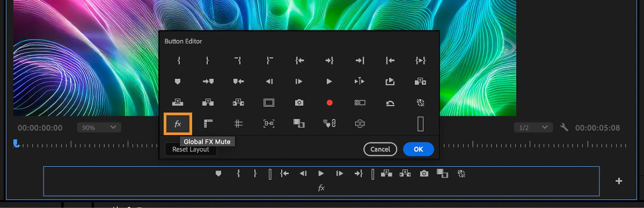Screen dimensions: 644x208
Task: Click the blue playhead on time ruler
Action: click(17, 143)
